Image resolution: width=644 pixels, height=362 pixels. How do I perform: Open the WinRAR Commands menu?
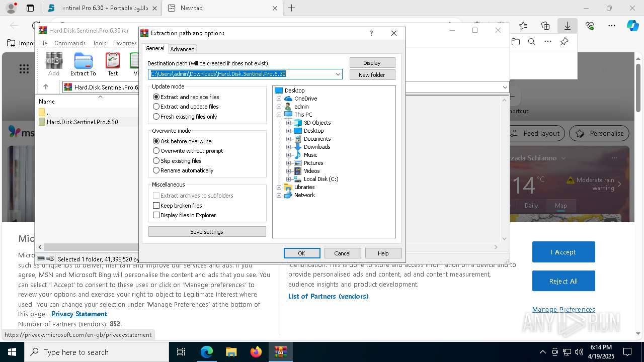tap(70, 43)
